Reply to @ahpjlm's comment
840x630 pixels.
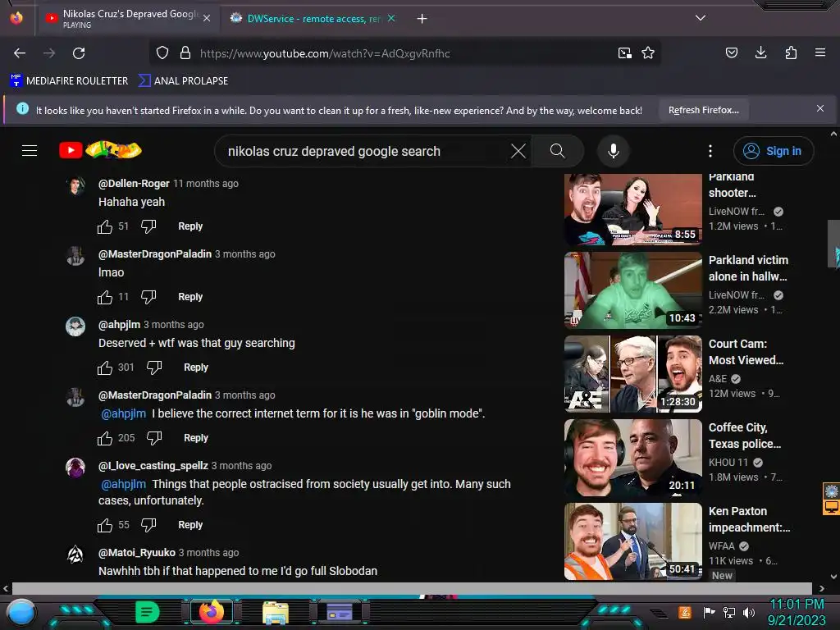coord(195,367)
